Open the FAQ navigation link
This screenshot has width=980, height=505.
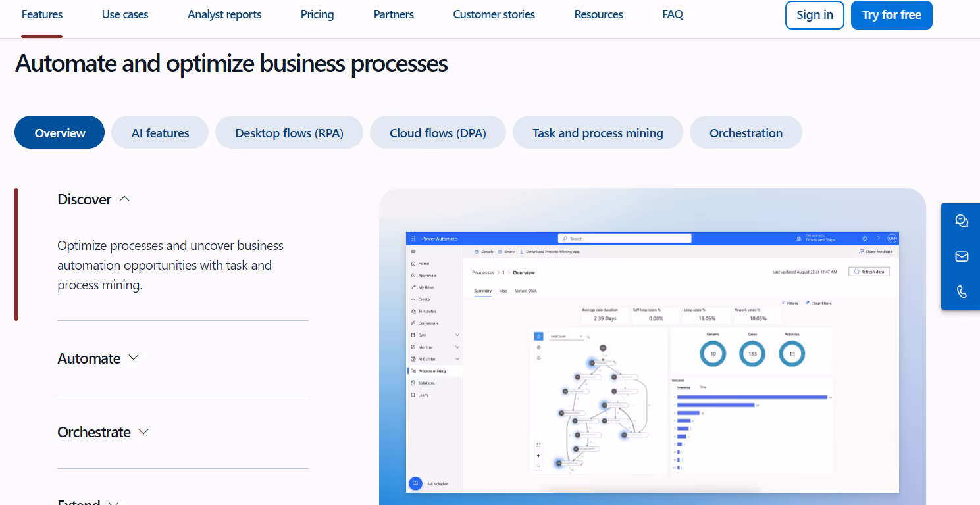click(x=673, y=14)
